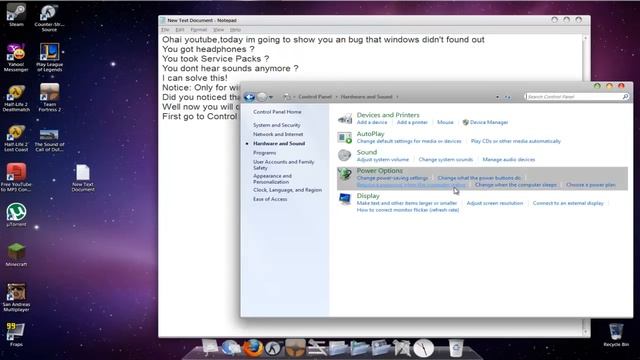Click the Display monitor category icon
This screenshot has width=640, height=360.
pyautogui.click(x=344, y=200)
